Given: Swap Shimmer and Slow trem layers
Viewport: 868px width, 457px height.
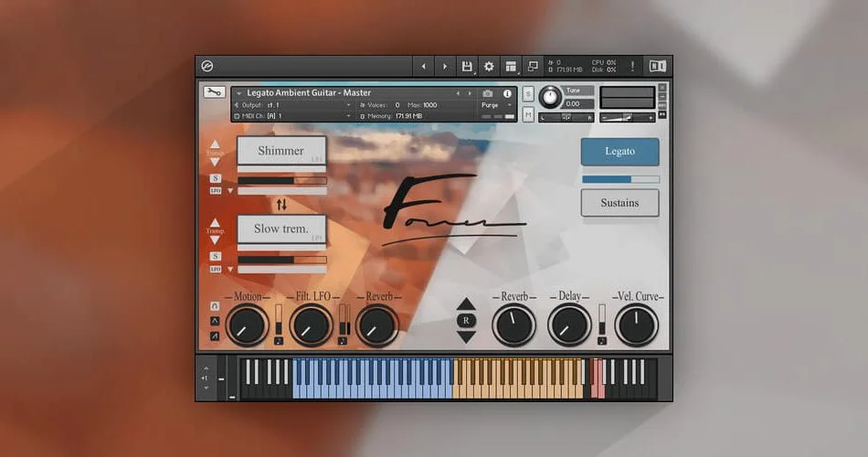Looking at the screenshot, I should coord(281,205).
